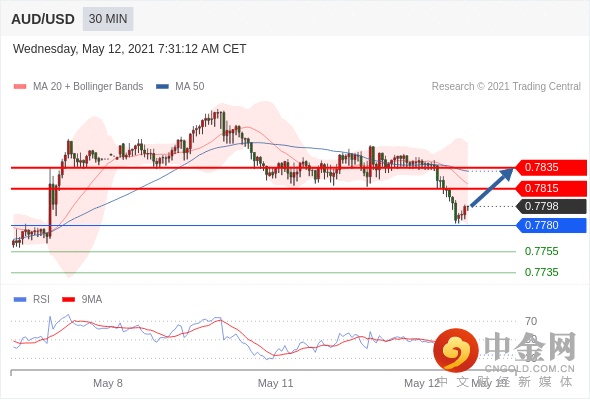This screenshot has width=590, height=400.
Task: Click the red 9MA legend swatch
Action: [x=68, y=300]
